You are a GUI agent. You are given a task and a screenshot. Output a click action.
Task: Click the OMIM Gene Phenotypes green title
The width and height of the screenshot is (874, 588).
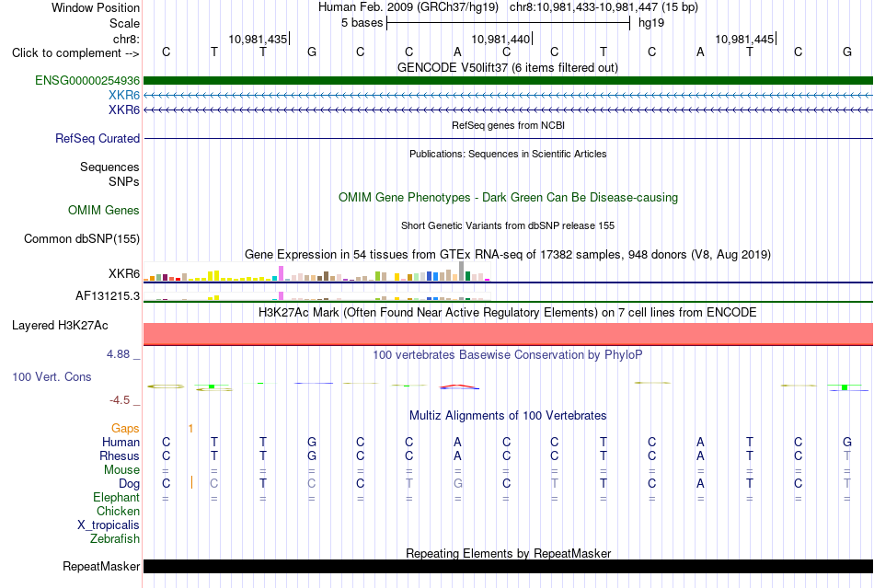[x=508, y=197]
